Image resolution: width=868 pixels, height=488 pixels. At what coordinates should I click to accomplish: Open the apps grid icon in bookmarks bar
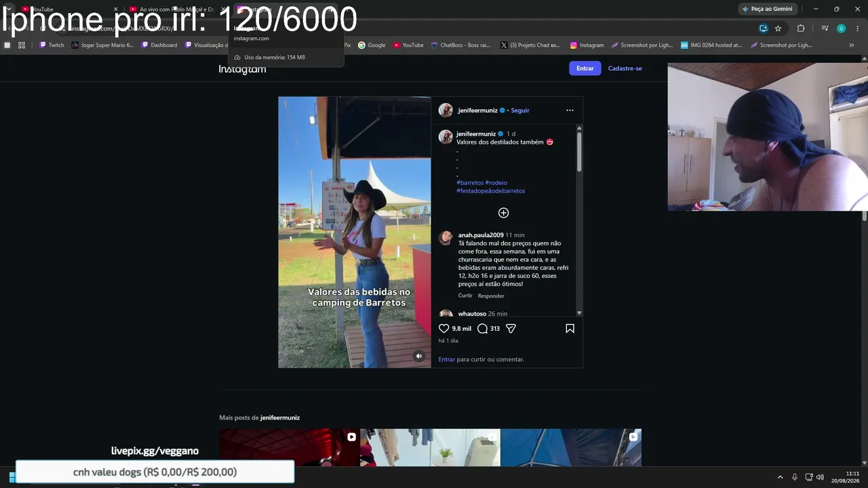tap(22, 45)
